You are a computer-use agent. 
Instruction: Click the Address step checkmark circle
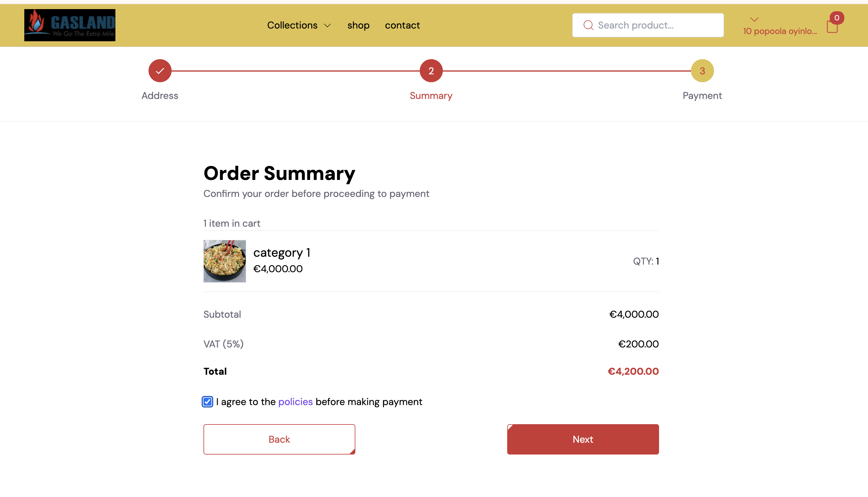click(160, 71)
